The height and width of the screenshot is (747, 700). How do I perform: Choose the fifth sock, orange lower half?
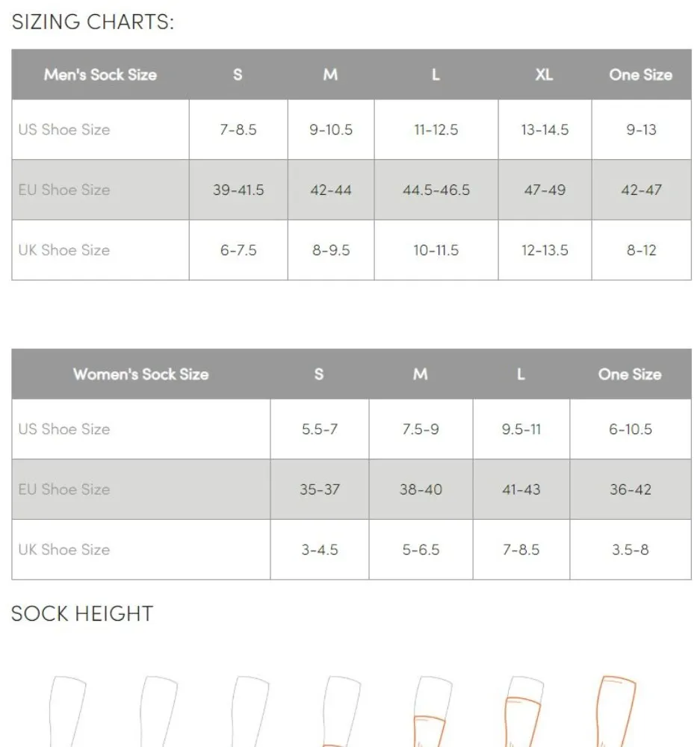coord(433,711)
